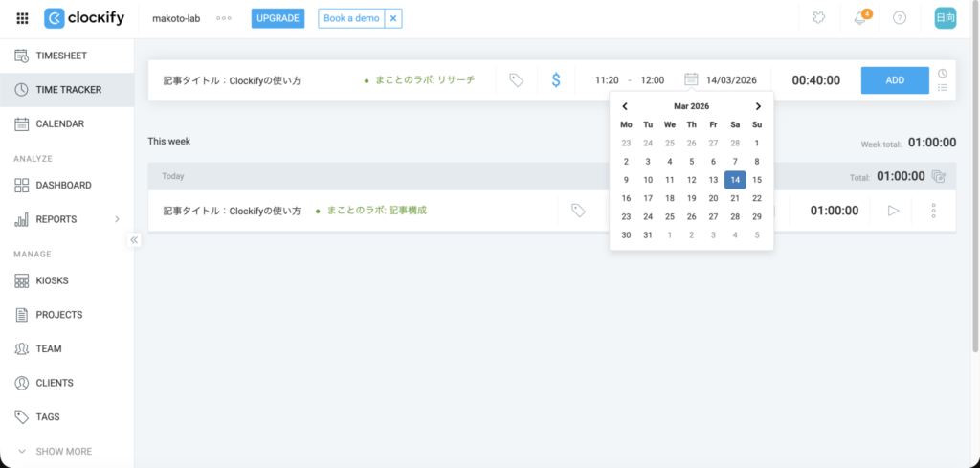980x468 pixels.
Task: Click the notifications bell icon
Action: click(x=860, y=18)
